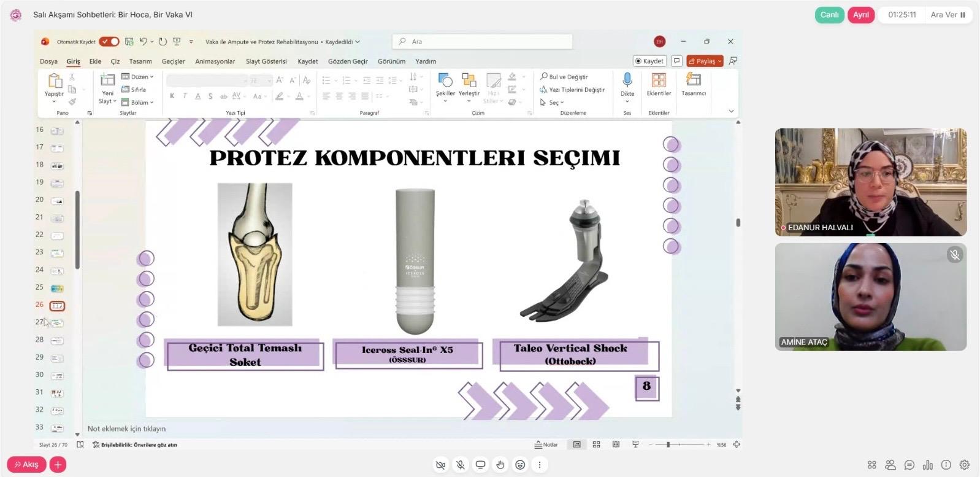
Task: Click the Yapıştır paste icon
Action: pyautogui.click(x=54, y=80)
